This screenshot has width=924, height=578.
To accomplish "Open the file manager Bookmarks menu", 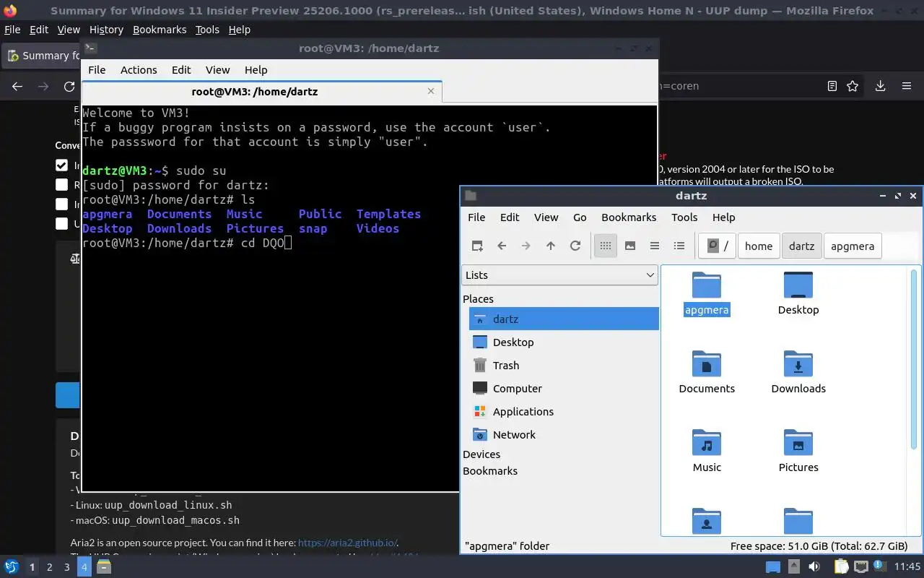I will tap(629, 217).
